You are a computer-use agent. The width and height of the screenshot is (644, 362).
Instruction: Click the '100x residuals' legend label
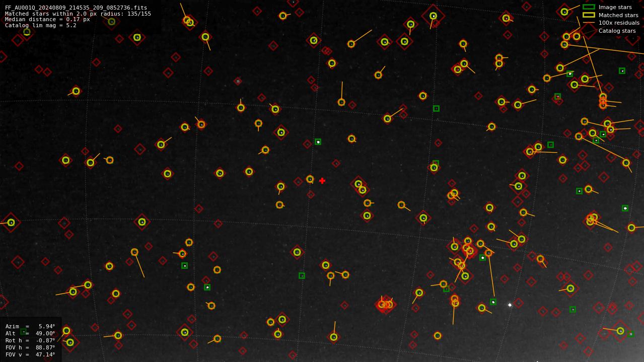[619, 23]
